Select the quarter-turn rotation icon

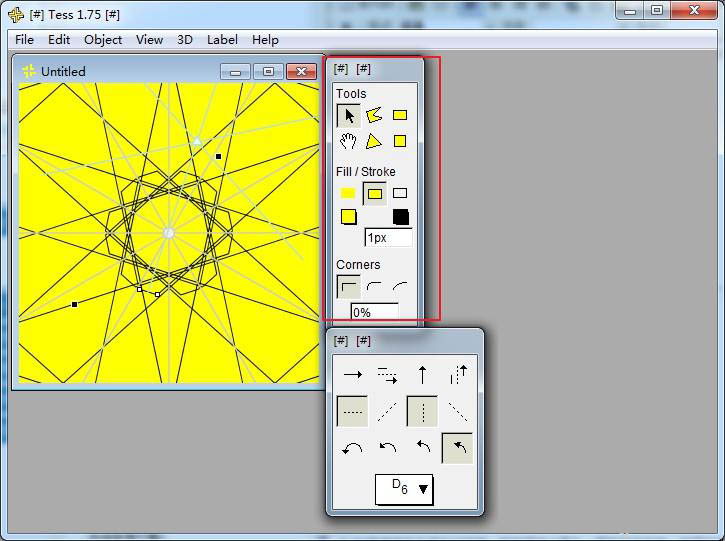[x=423, y=447]
